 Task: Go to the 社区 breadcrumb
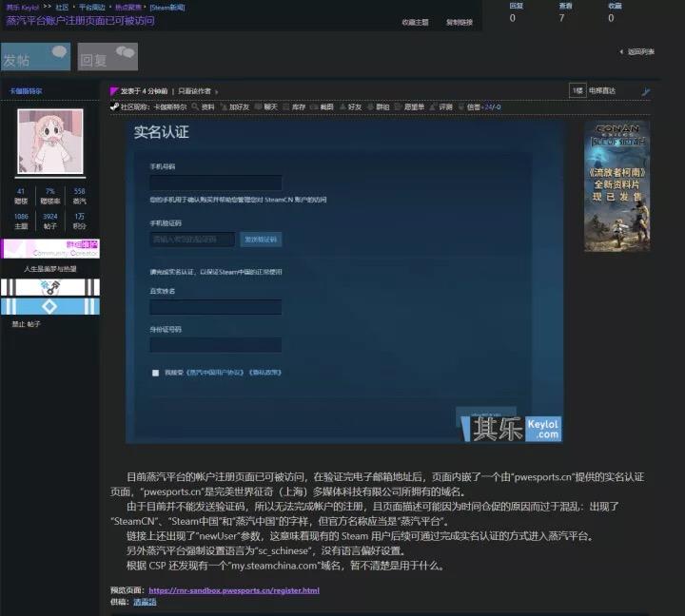(x=62, y=8)
